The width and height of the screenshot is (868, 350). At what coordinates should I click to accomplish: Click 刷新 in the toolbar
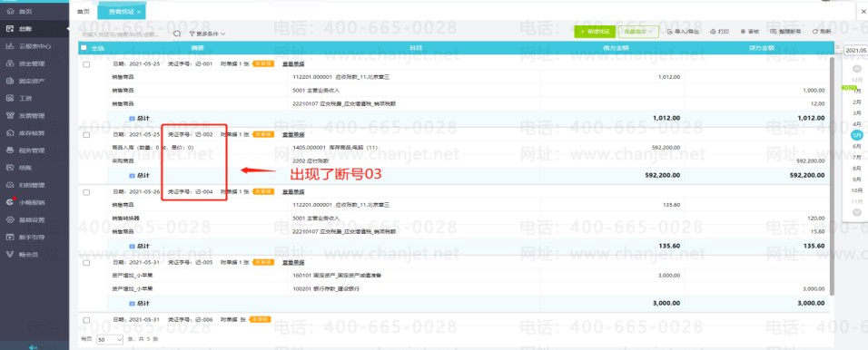[x=822, y=32]
